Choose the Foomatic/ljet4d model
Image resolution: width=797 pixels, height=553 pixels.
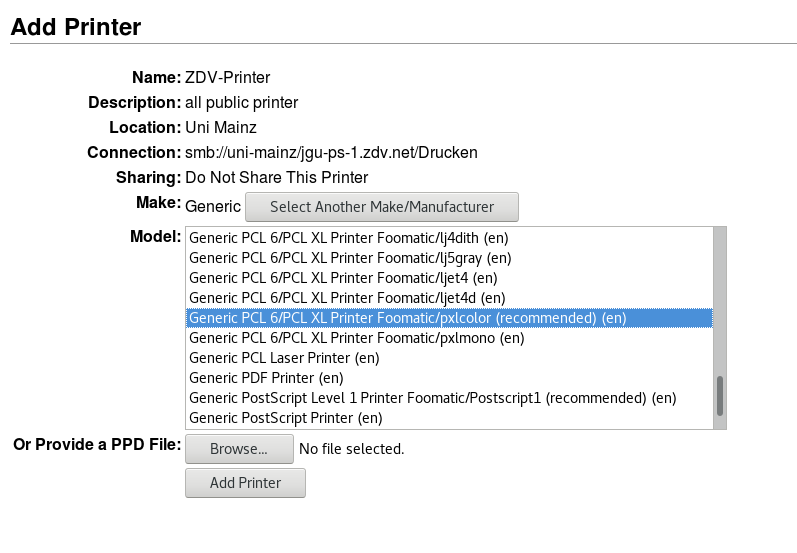[449, 298]
